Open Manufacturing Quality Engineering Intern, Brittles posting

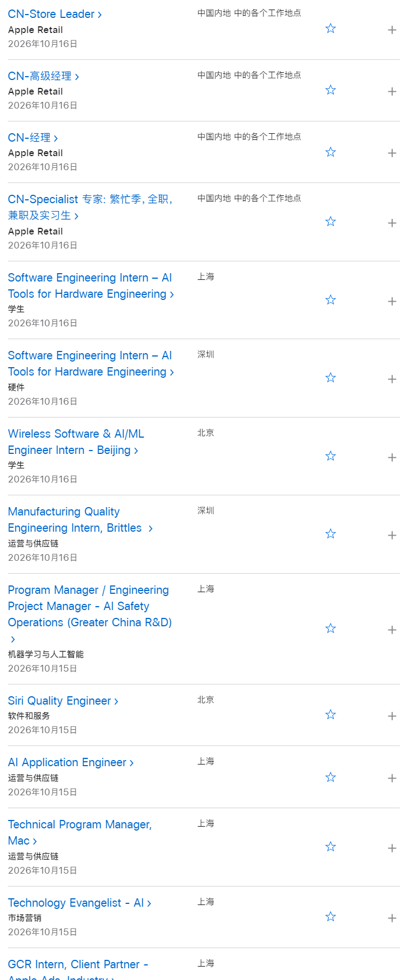[80, 519]
